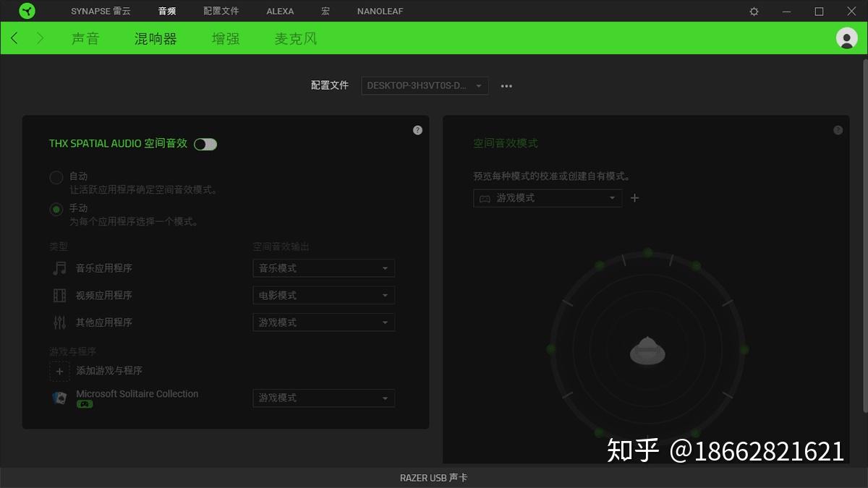Open the user account avatar

pyautogui.click(x=846, y=38)
